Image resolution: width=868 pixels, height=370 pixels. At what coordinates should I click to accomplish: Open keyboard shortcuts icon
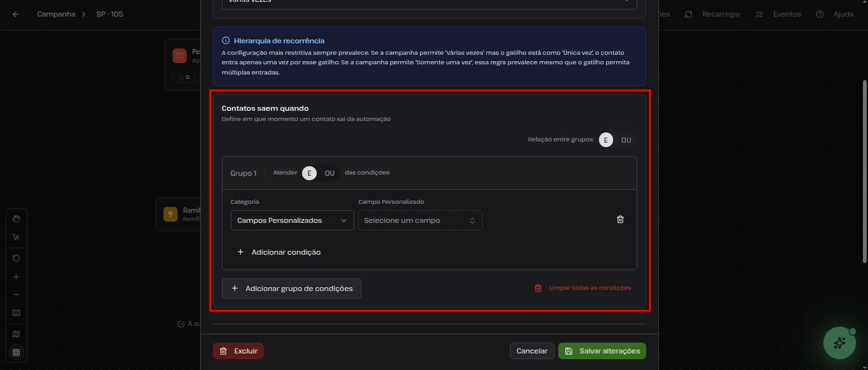pyautogui.click(x=17, y=313)
